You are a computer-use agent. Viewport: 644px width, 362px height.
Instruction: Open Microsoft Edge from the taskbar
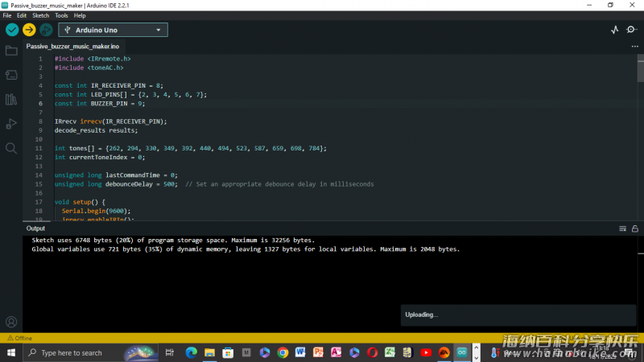(191, 352)
